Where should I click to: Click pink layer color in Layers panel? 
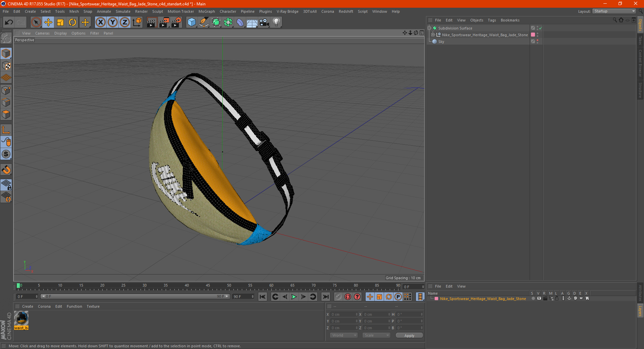pos(436,299)
